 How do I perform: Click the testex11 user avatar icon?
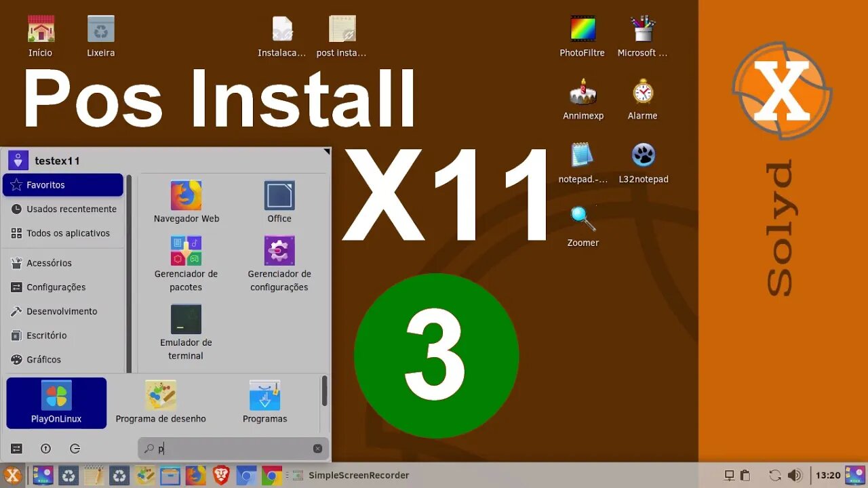18,161
